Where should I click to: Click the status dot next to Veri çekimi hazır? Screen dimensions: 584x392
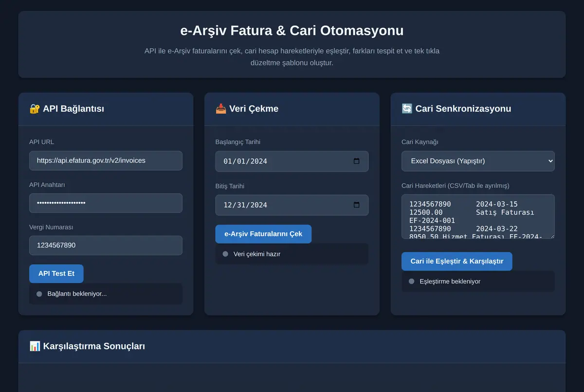click(225, 254)
